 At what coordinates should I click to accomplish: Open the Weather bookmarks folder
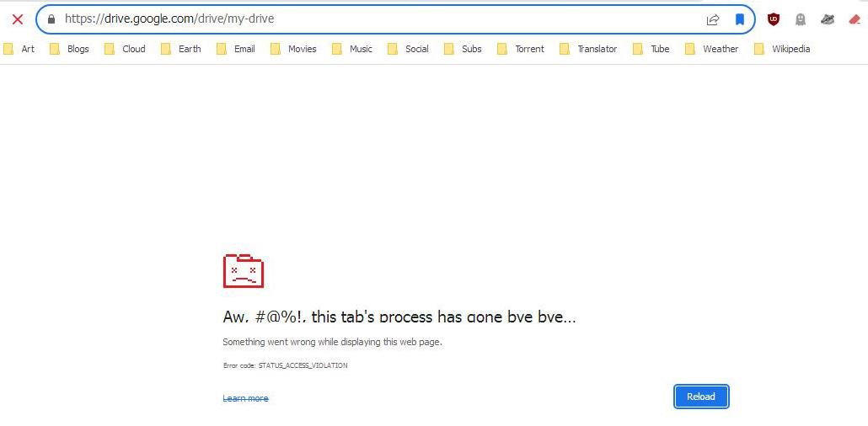tap(711, 49)
